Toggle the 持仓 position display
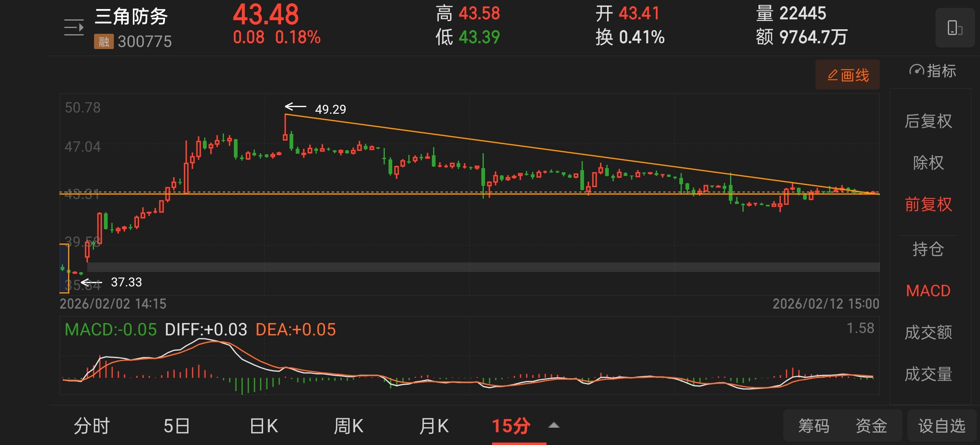980x445 pixels. click(x=928, y=249)
